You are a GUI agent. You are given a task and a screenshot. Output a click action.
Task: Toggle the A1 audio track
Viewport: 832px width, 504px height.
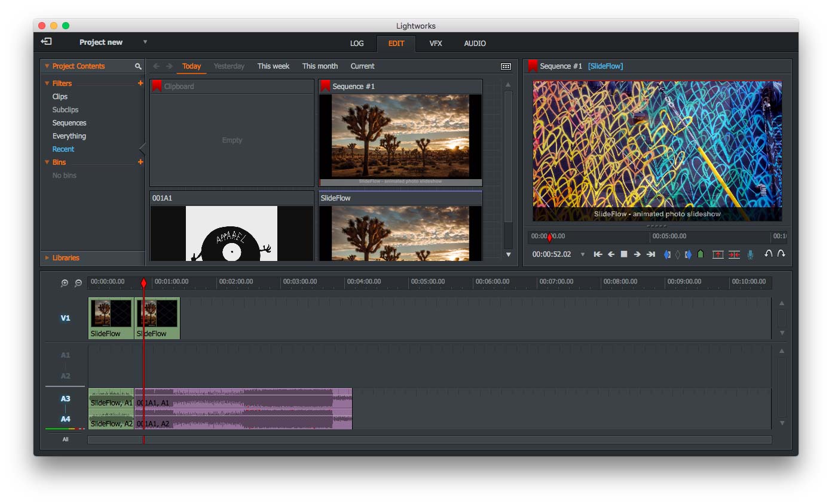coord(65,355)
